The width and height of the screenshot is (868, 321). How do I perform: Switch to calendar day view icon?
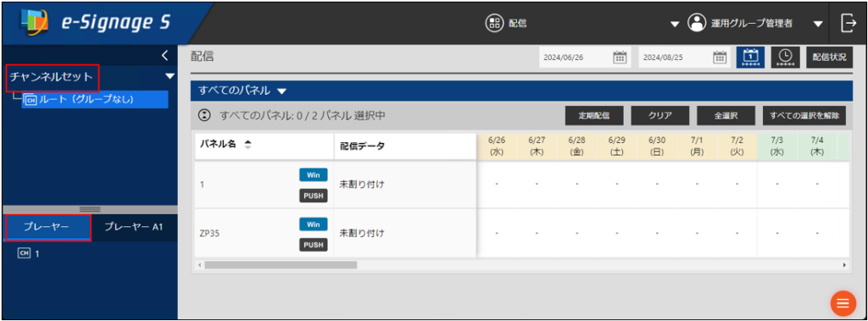pos(751,57)
